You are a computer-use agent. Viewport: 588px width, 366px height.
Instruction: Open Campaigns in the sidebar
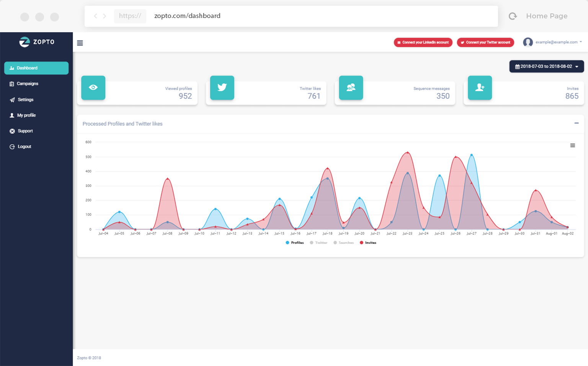pyautogui.click(x=27, y=84)
